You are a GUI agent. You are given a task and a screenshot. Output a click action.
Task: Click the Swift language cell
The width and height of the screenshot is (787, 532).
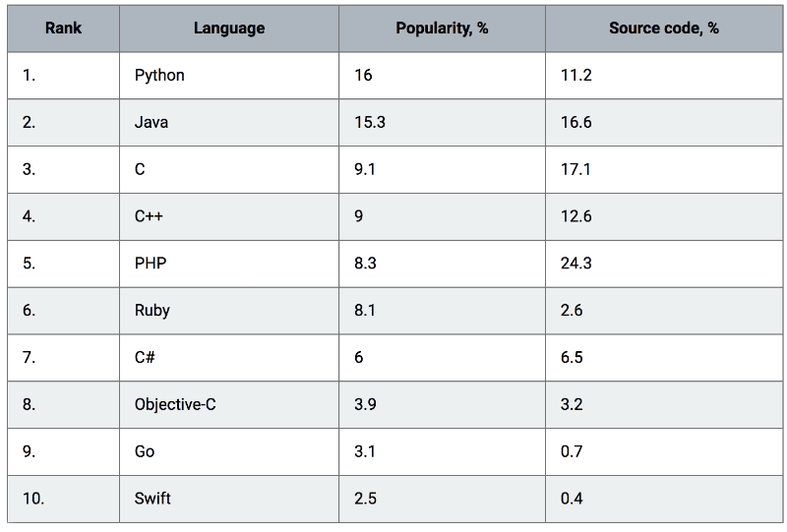(229, 499)
